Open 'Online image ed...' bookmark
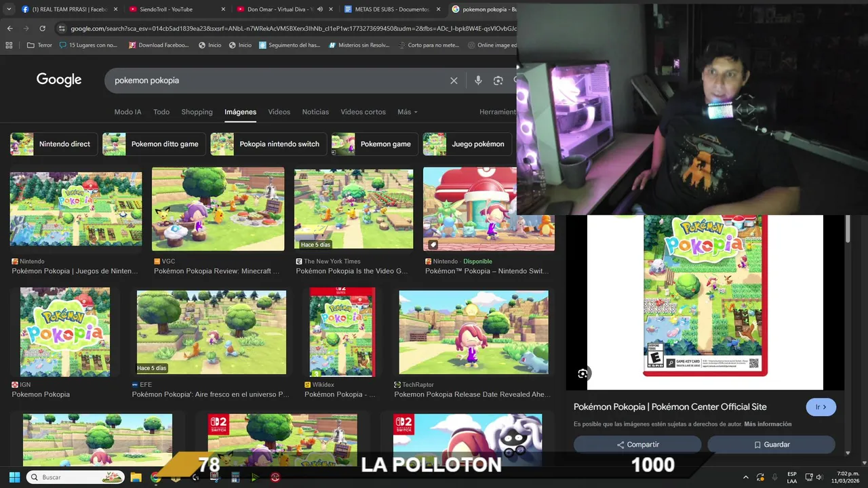The height and width of the screenshot is (488, 868). 493,45
